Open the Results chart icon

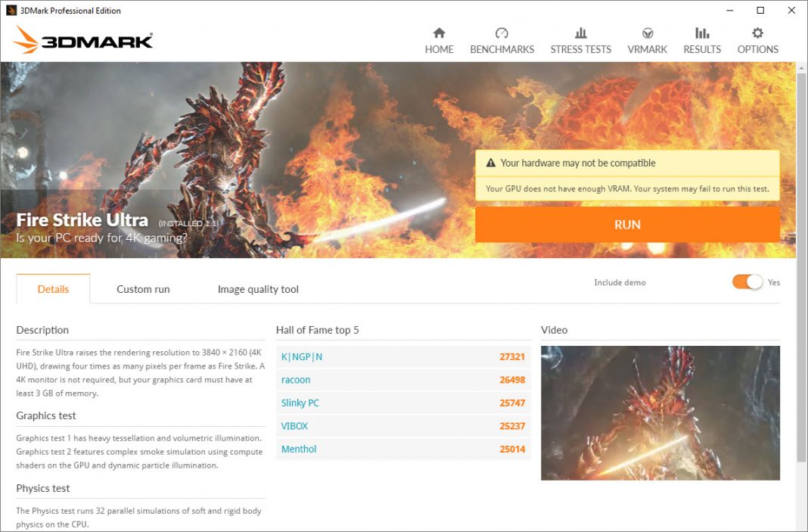coord(702,33)
